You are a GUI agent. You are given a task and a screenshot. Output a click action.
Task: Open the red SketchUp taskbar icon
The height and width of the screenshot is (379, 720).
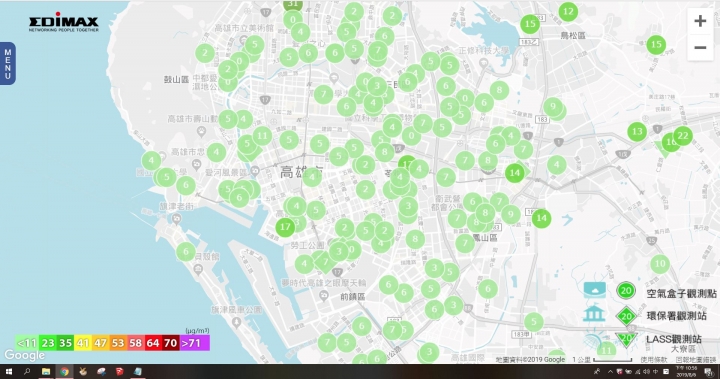(x=119, y=372)
